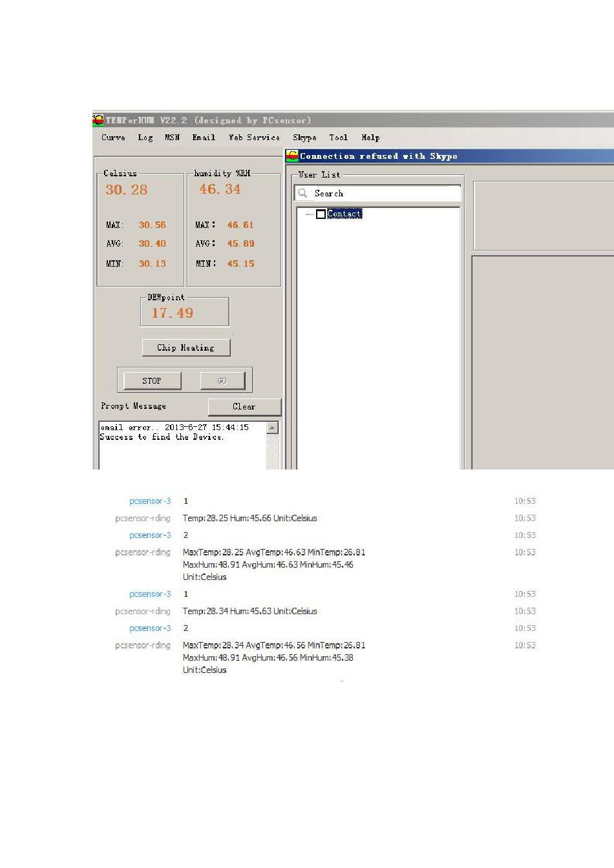Viewport: 614px width, 868px height.
Task: Select the humidity MAX value 46.61
Action: [x=240, y=225]
